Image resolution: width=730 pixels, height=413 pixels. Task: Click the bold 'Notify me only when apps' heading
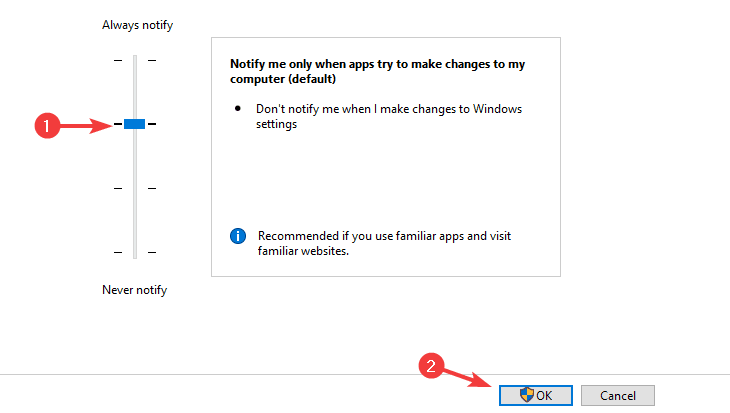click(x=378, y=71)
